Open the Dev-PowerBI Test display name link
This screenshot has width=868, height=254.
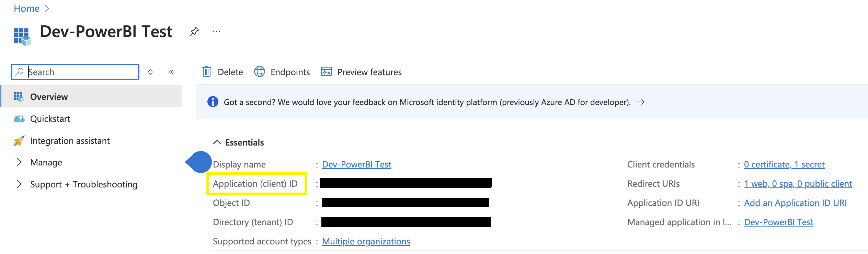coord(356,165)
